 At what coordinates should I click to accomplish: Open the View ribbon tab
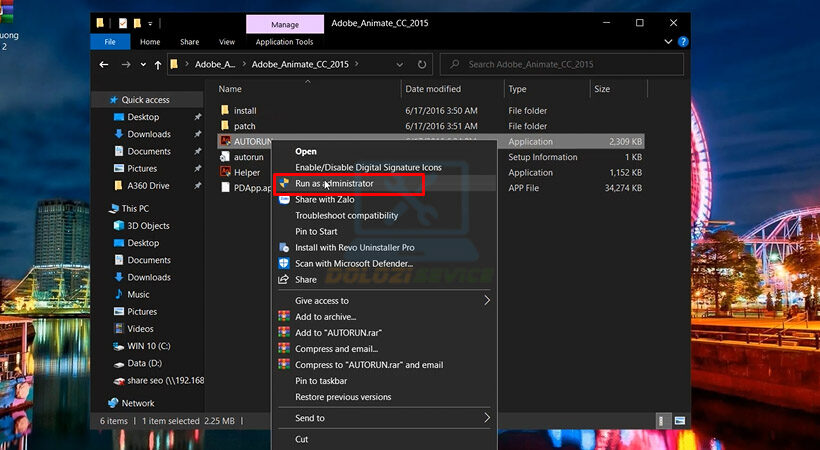(x=227, y=42)
